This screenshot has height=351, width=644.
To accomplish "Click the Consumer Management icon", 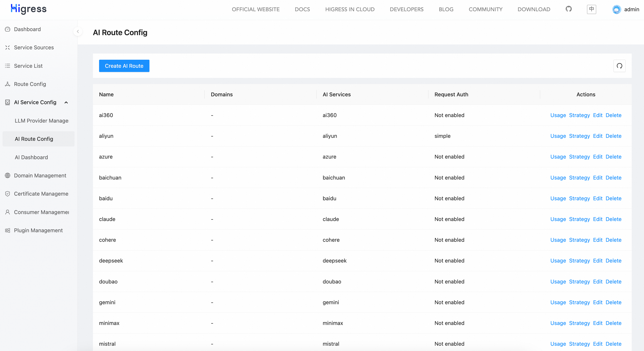I will pos(7,212).
